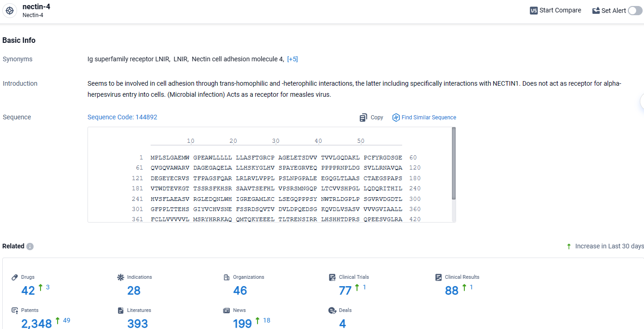Viewport: 644px width, 329px height.
Task: Click the Find Similar Sequence link
Action: (x=428, y=117)
